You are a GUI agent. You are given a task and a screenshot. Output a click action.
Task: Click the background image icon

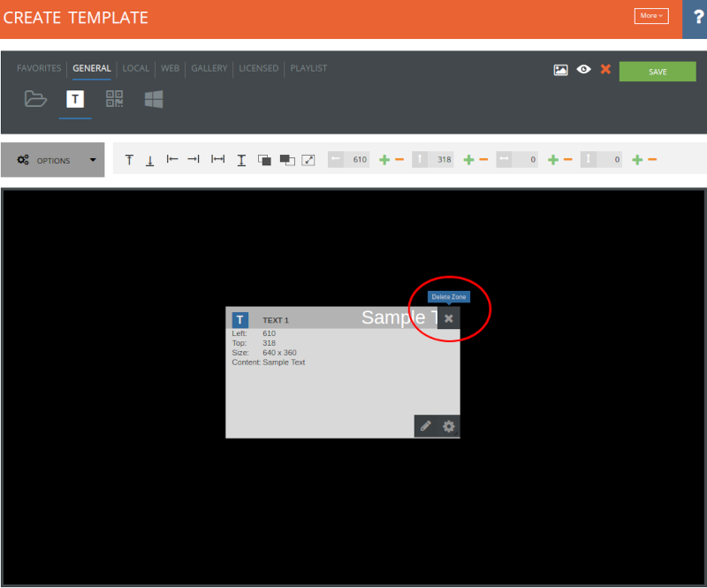click(x=560, y=70)
